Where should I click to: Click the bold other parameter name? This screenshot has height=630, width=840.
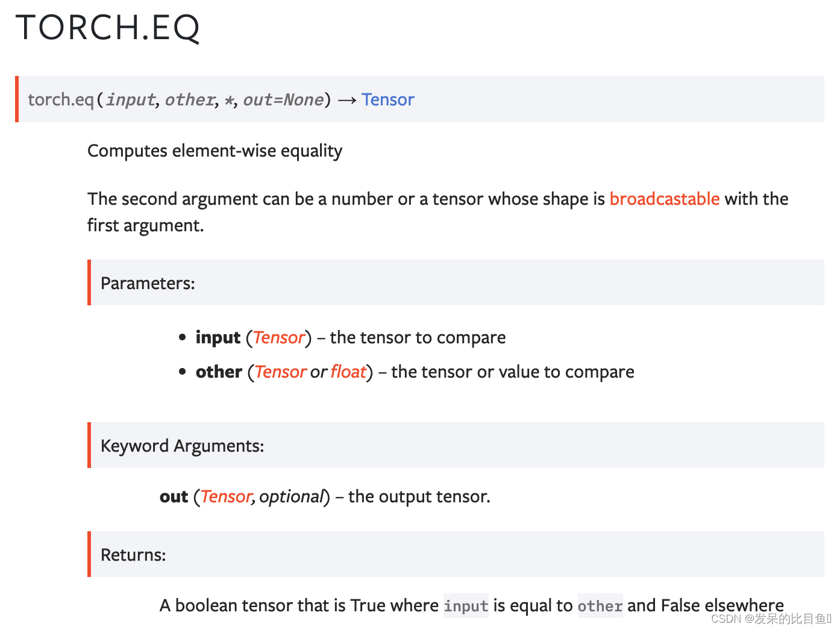click(x=219, y=372)
